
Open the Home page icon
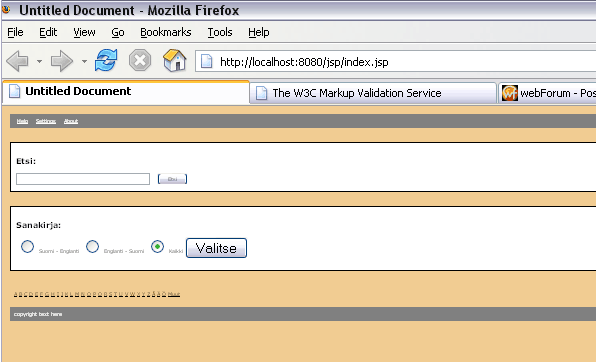click(x=174, y=60)
